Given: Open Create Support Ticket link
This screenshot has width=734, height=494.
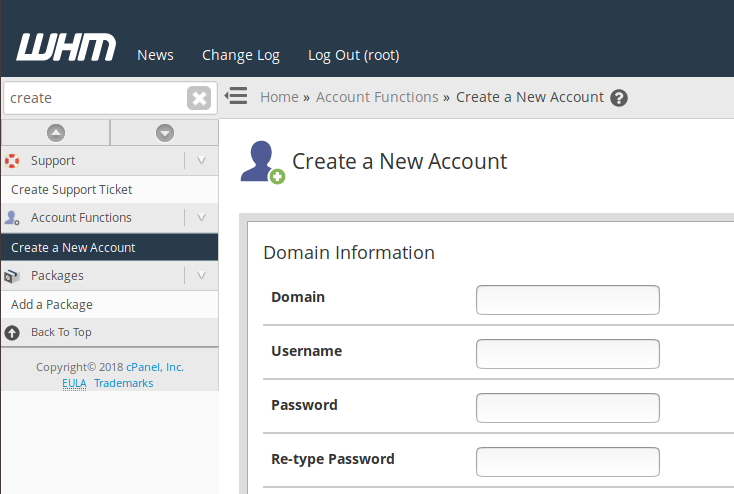Looking at the screenshot, I should pos(72,189).
